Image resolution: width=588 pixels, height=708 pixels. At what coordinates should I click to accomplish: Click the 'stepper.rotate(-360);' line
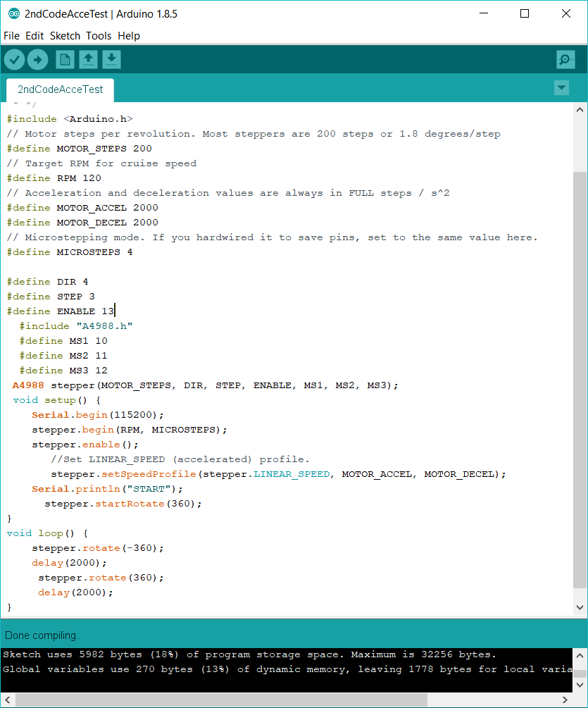pyautogui.click(x=98, y=548)
